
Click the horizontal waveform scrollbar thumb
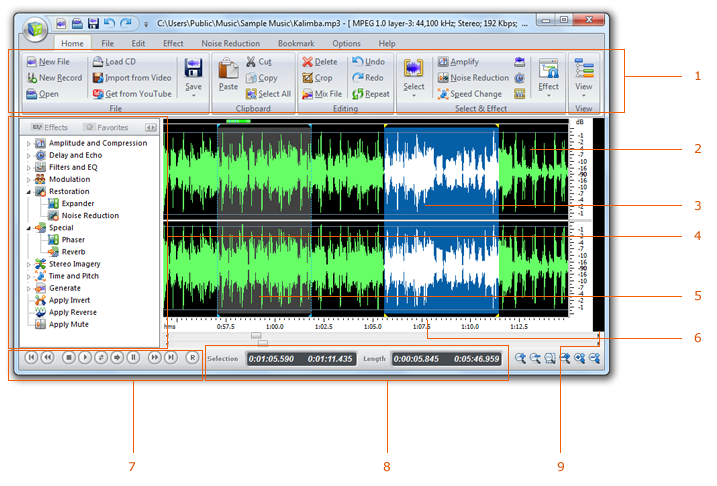[x=256, y=336]
